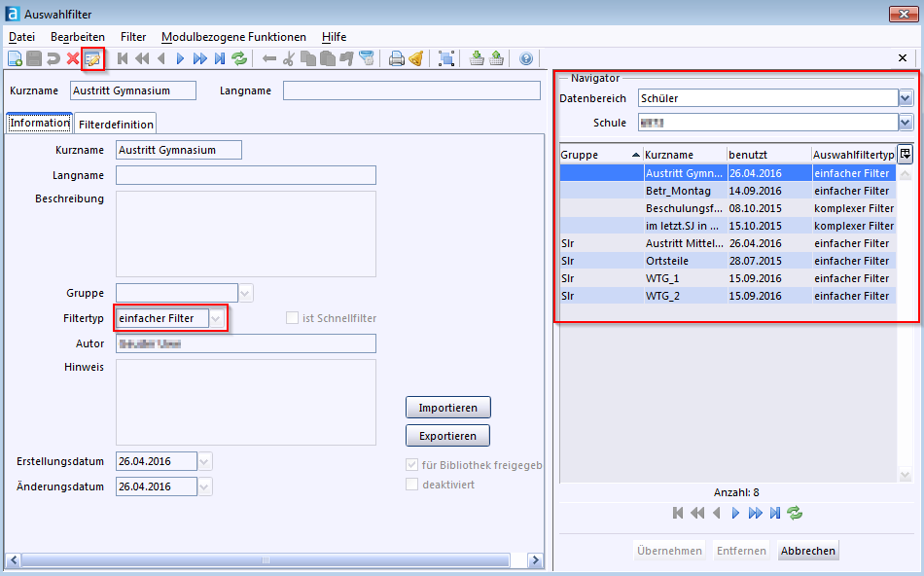Viewport: 924px width, 576px height.
Task: Expand the Gruppe combo box
Action: 246,293
